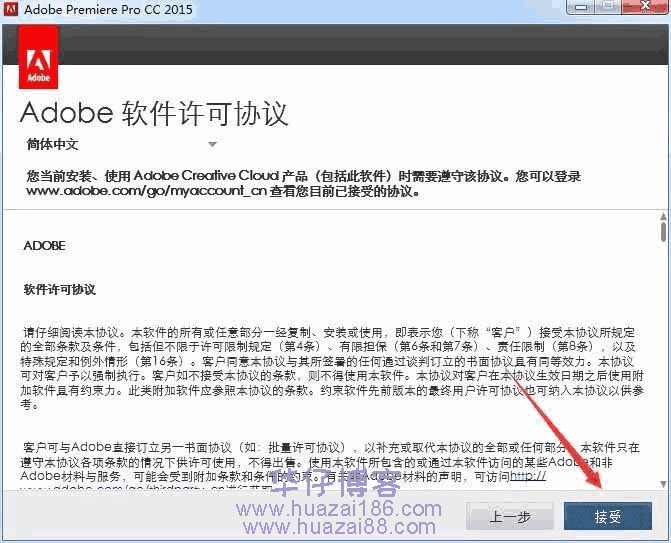The image size is (671, 543).
Task: Click the maximize window button
Action: pyautogui.click(x=609, y=7)
